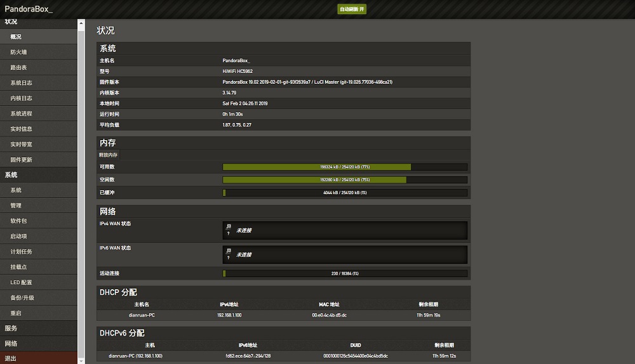Screen dimensions: 635x364
Task: Click the DHCP 分配 section heading
Action: (118, 292)
